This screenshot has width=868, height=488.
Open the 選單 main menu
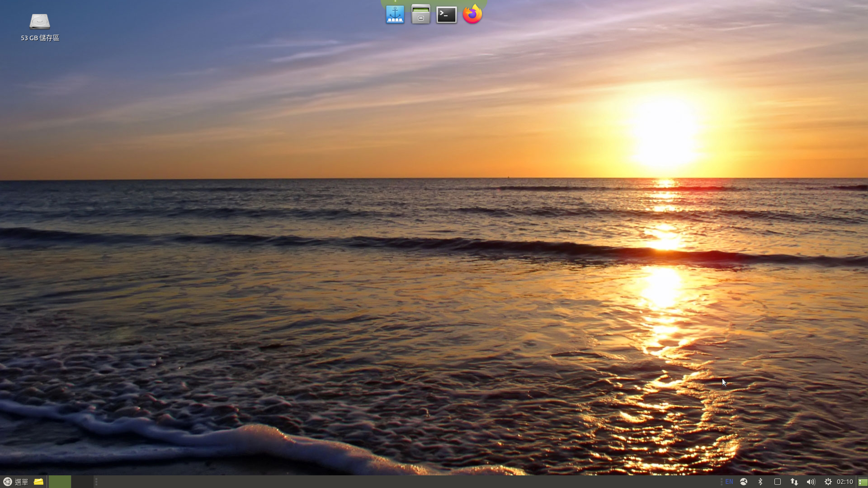coord(16,482)
